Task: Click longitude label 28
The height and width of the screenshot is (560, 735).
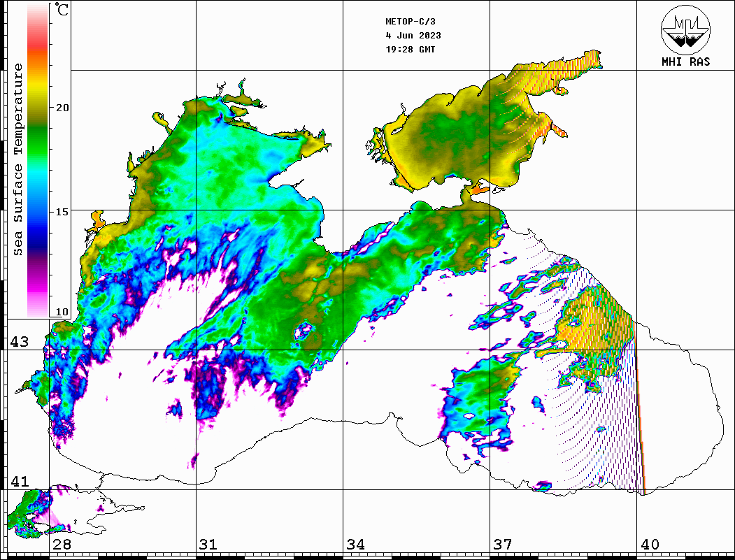Action: point(62,544)
